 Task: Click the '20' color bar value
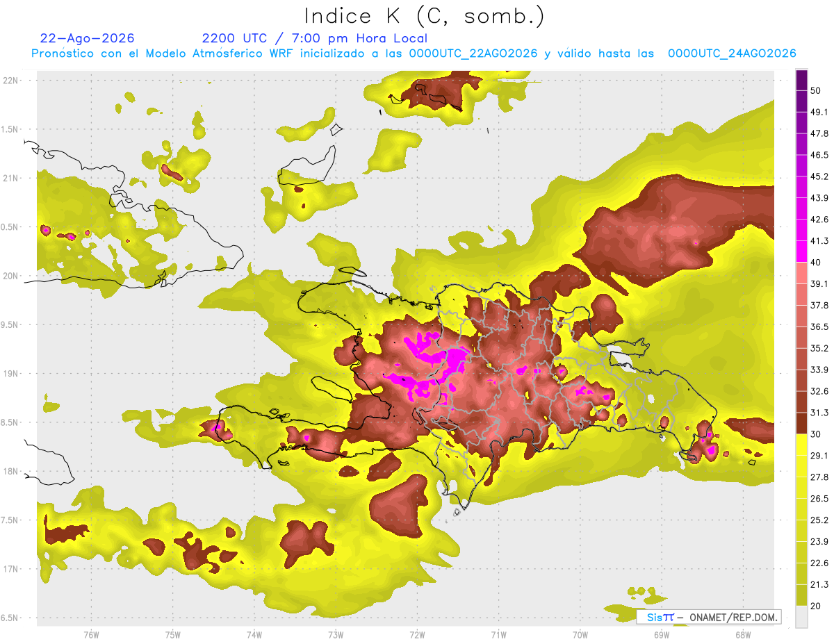(816, 606)
